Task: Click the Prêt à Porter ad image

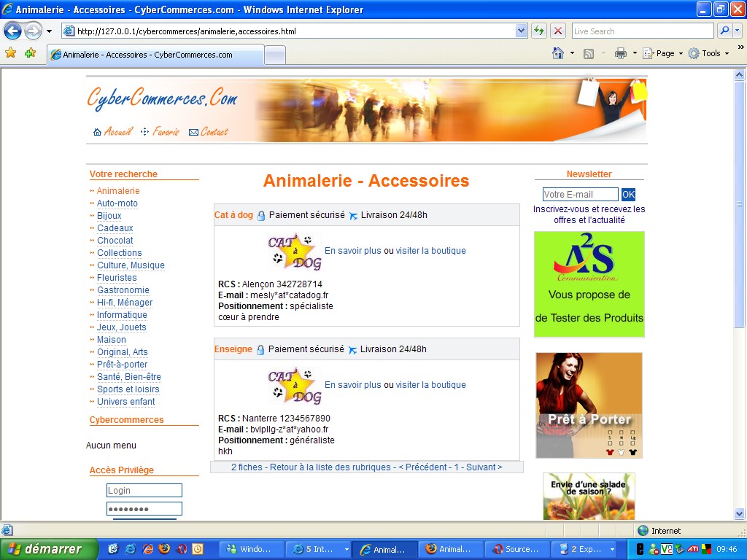Action: [589, 405]
